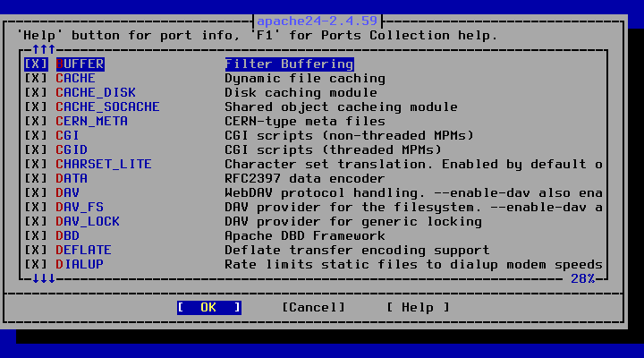
Task: Click 'WebDAV protocol handling' description
Action: tap(413, 192)
